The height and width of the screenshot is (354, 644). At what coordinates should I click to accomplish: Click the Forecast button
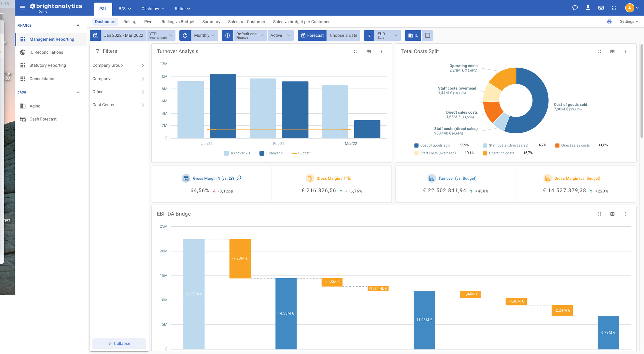point(312,35)
